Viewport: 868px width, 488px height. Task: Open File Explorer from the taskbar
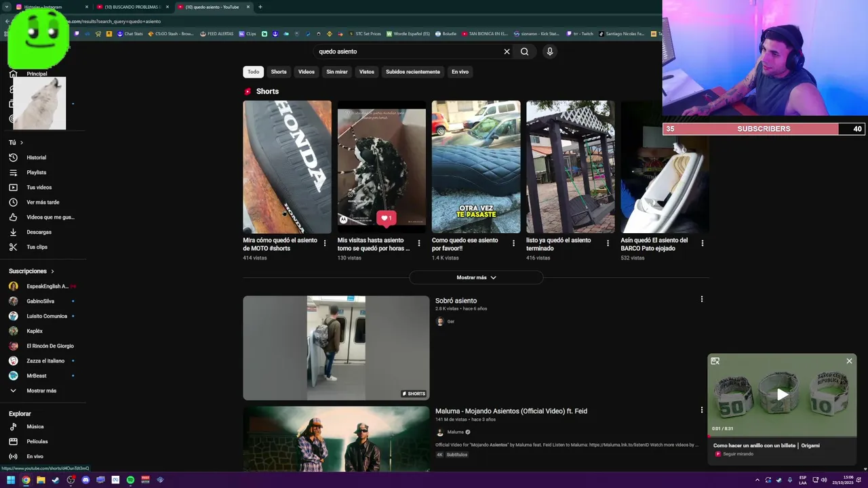coord(41,480)
